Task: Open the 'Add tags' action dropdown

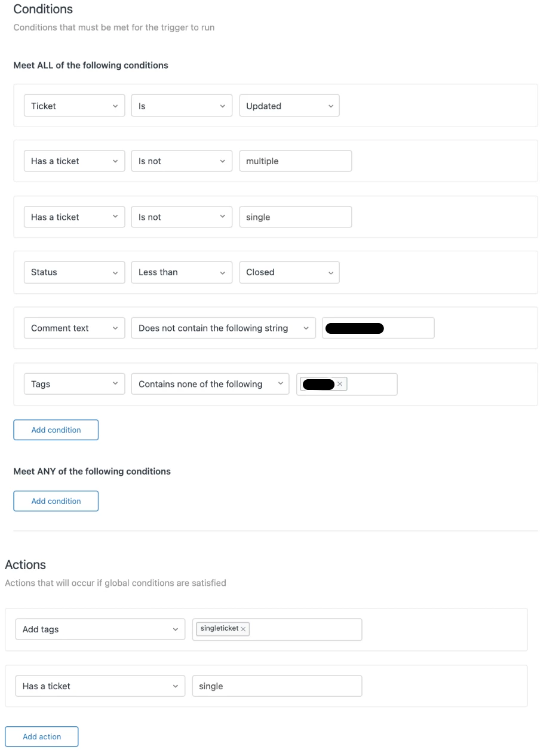Action: tap(100, 629)
